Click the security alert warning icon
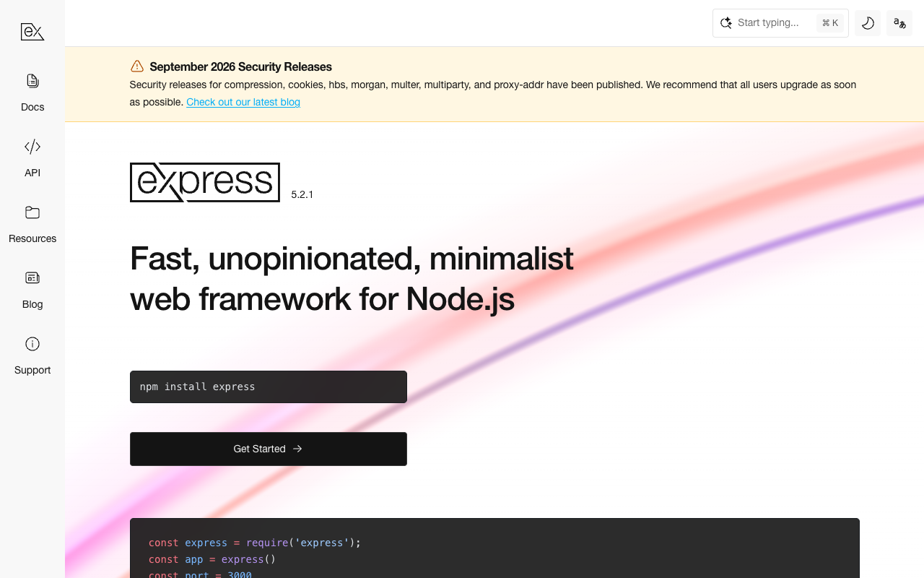Viewport: 924px width, 578px height. pos(137,66)
